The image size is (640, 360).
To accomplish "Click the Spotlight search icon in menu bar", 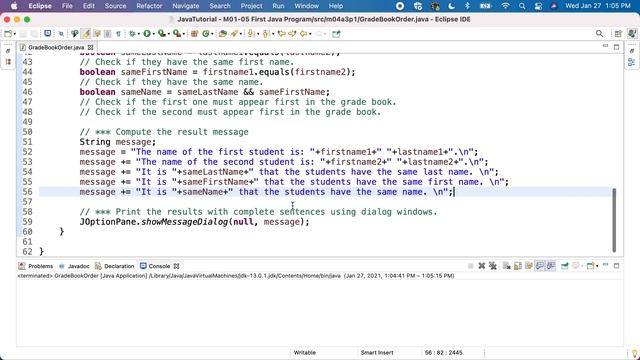I will click(x=522, y=6).
